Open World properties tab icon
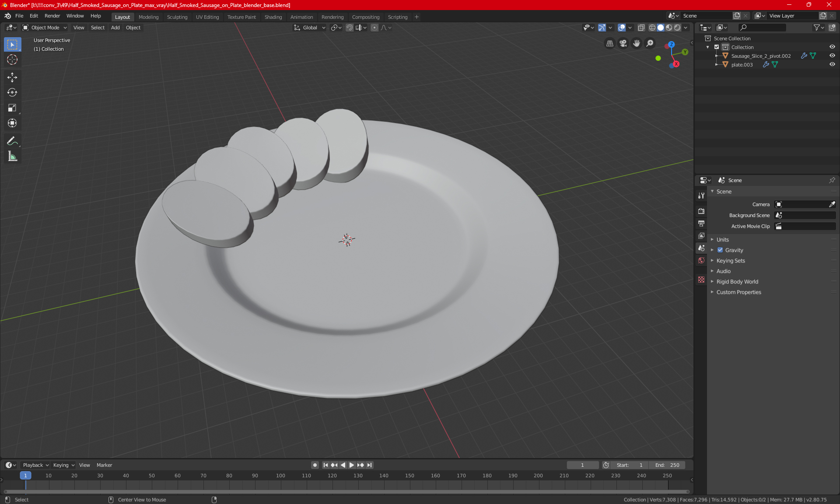Viewport: 840px width, 504px height. (701, 260)
